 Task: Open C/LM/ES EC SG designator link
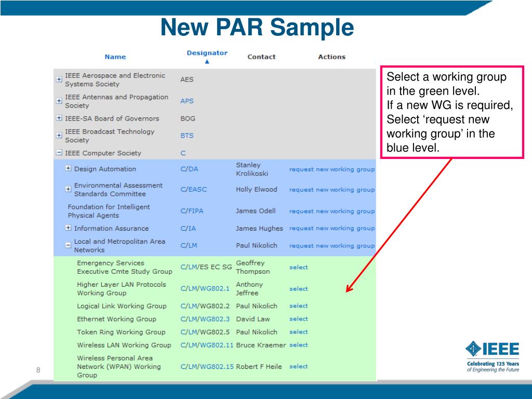tap(206, 267)
